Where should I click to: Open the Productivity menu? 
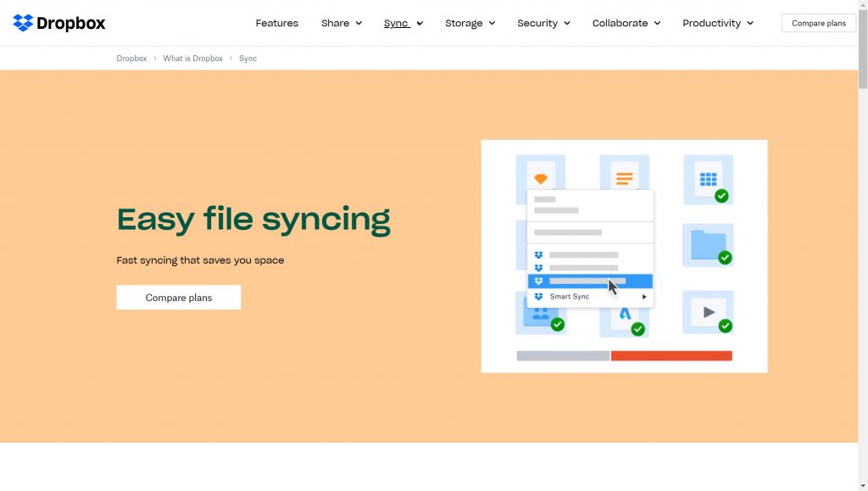click(711, 23)
